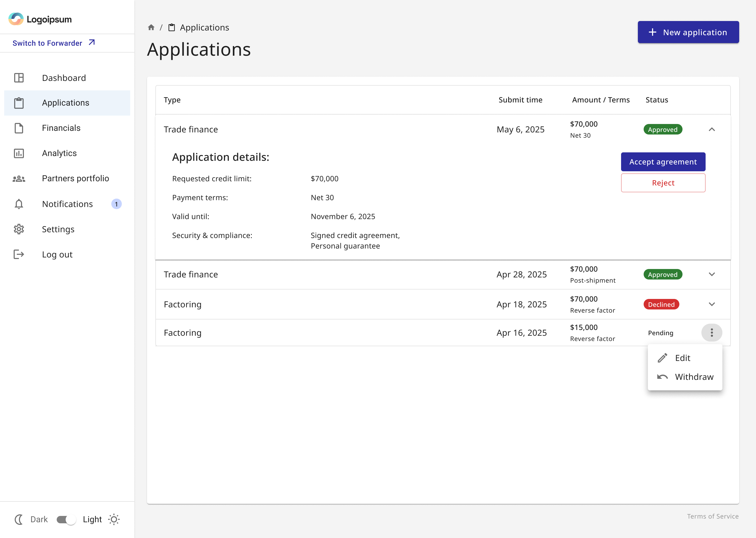Click the Dark label in theme switcher

coord(39,519)
